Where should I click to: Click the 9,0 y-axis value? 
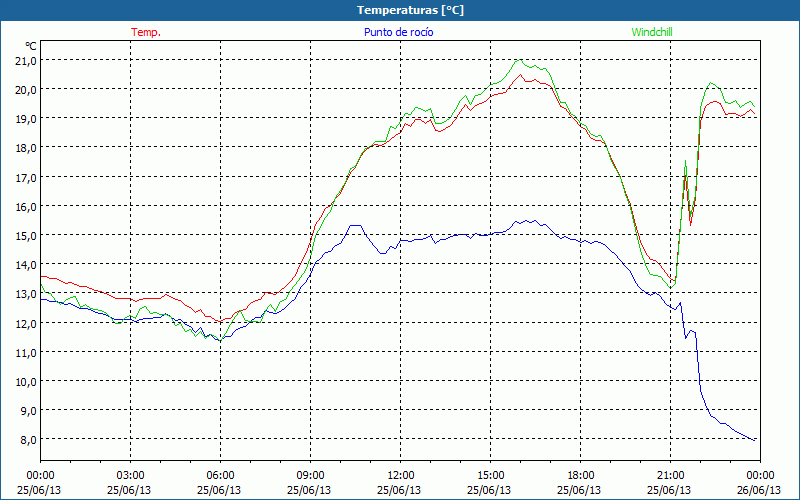click(x=28, y=411)
